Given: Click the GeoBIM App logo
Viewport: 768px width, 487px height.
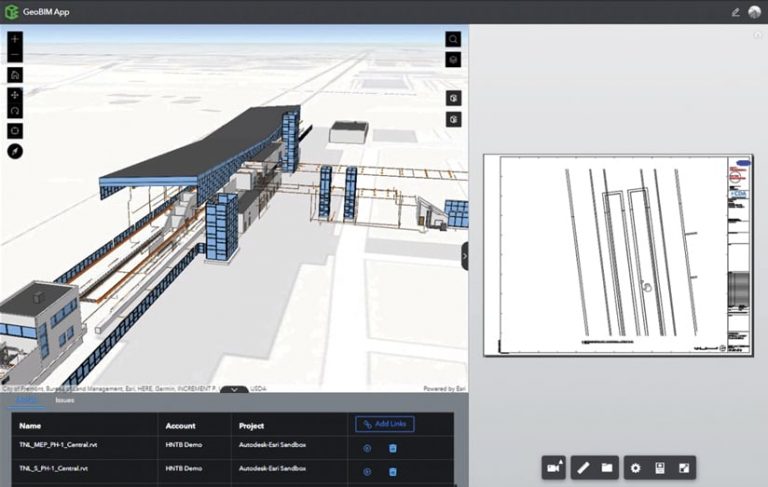Looking at the screenshot, I should 11,12.
